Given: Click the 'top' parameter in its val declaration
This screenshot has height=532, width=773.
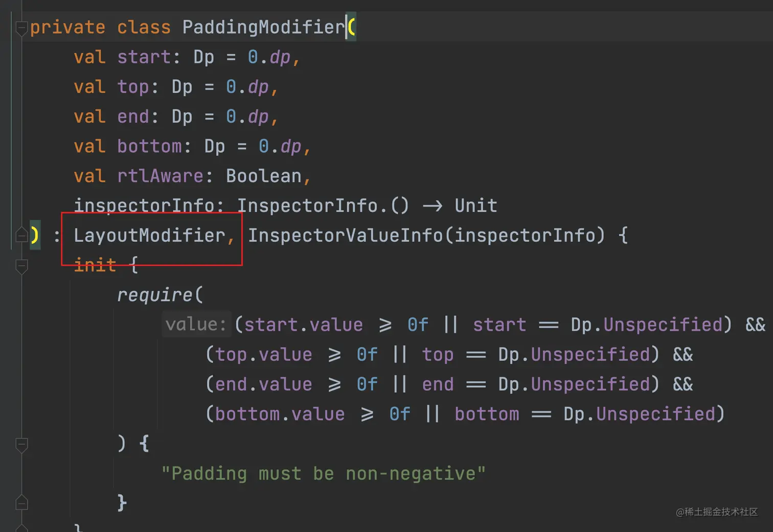Looking at the screenshot, I should pyautogui.click(x=133, y=87).
